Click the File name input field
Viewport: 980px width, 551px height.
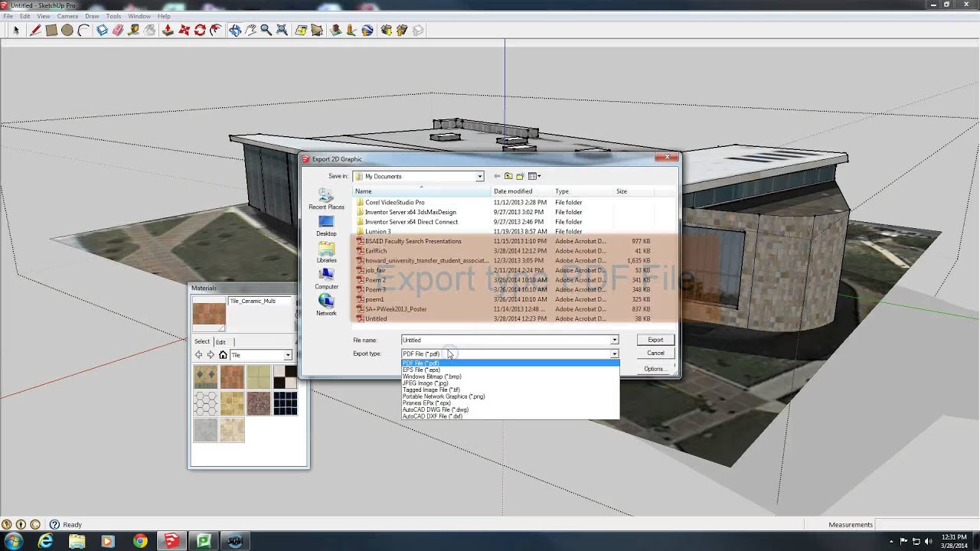(505, 340)
